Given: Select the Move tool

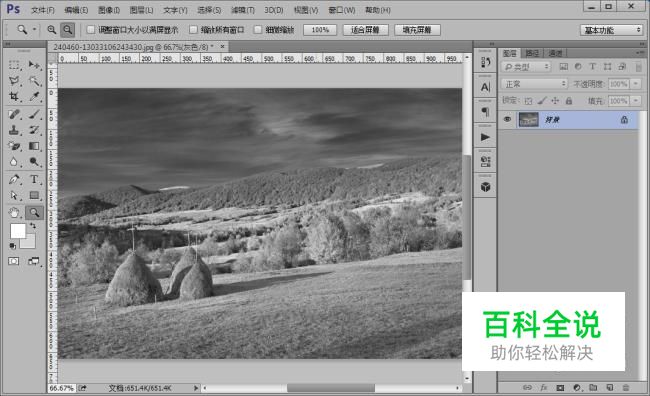Looking at the screenshot, I should point(34,65).
